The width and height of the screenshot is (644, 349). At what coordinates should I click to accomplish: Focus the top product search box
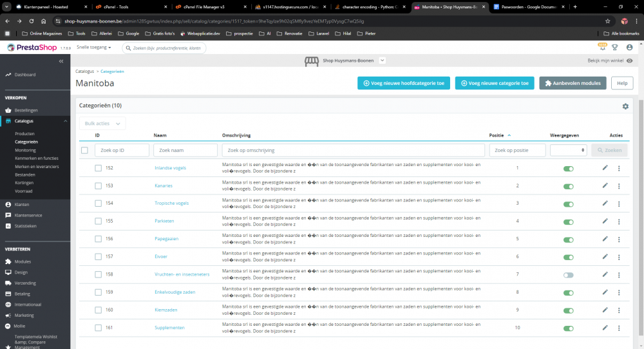point(164,48)
